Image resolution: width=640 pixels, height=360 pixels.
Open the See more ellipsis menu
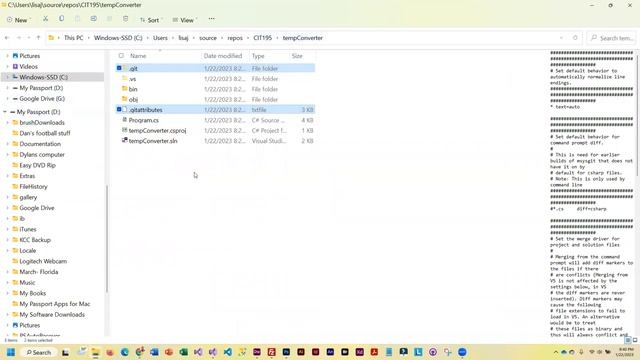pos(211,19)
